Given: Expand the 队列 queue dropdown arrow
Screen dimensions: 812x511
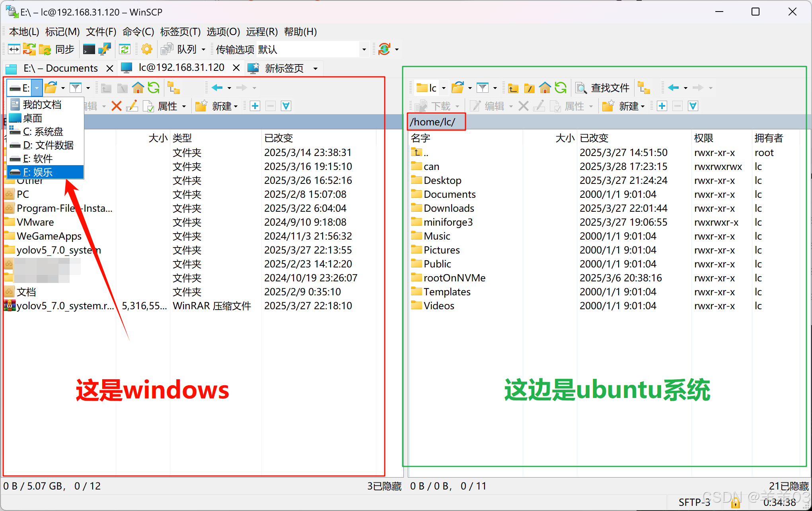Looking at the screenshot, I should (x=204, y=50).
